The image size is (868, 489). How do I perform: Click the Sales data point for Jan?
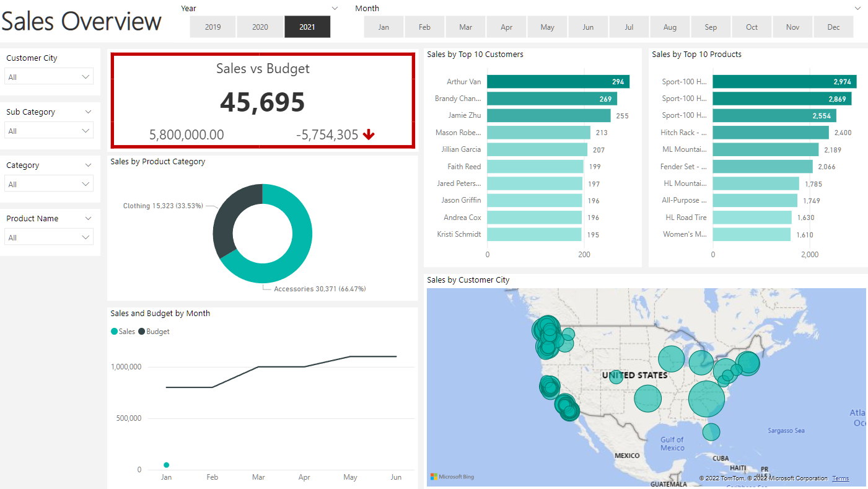pyautogui.click(x=166, y=465)
